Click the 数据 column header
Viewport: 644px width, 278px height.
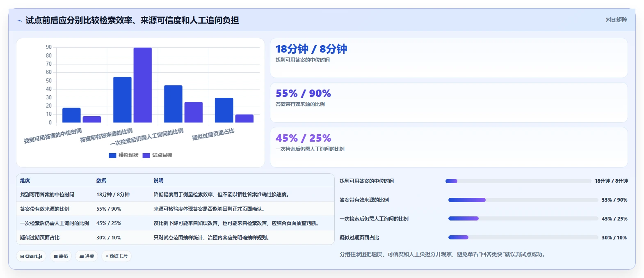(101, 181)
